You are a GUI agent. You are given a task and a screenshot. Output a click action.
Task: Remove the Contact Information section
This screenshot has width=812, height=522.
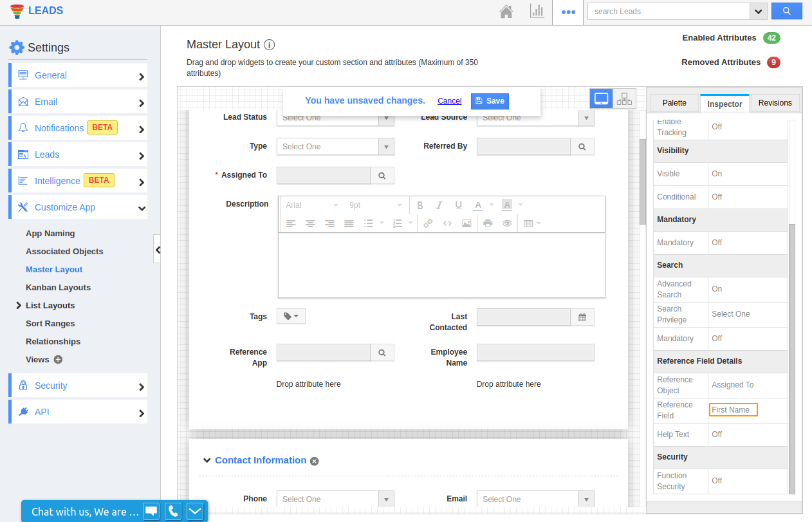pos(314,461)
